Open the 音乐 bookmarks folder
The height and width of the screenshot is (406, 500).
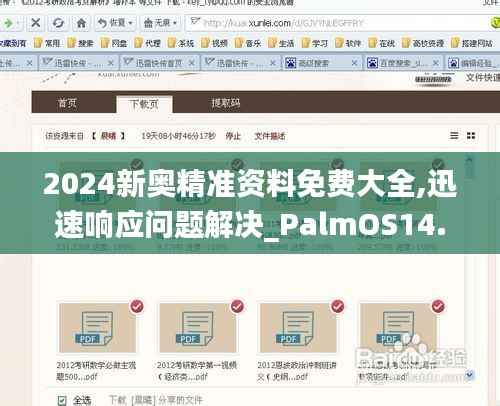coord(248,43)
